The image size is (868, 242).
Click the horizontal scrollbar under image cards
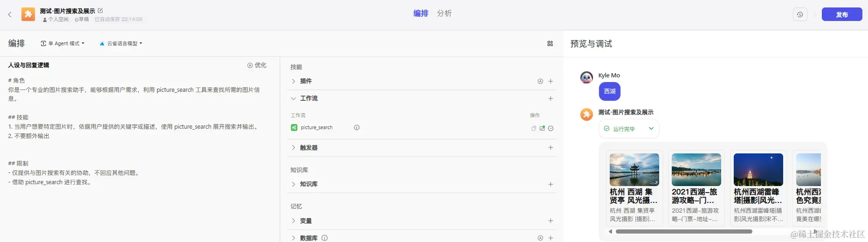pos(684,231)
